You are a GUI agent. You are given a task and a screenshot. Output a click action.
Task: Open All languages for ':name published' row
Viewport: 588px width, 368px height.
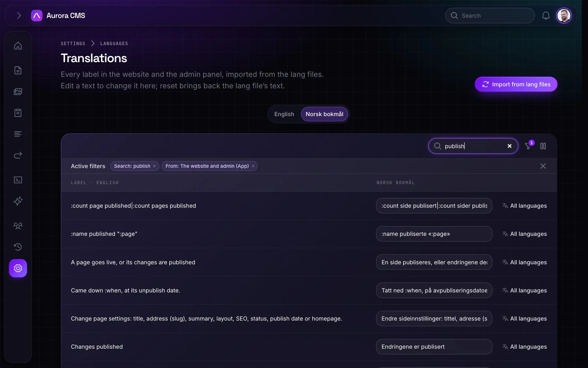tap(524, 234)
